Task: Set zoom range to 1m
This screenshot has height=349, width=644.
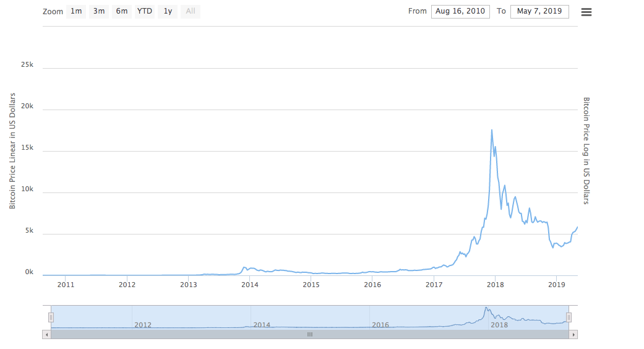Action: [x=75, y=11]
